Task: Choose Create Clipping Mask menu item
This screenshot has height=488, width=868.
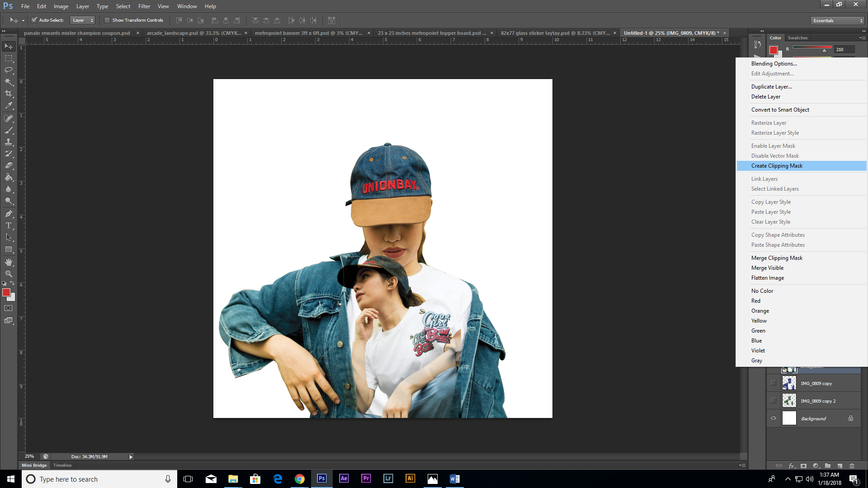Action: coord(777,166)
